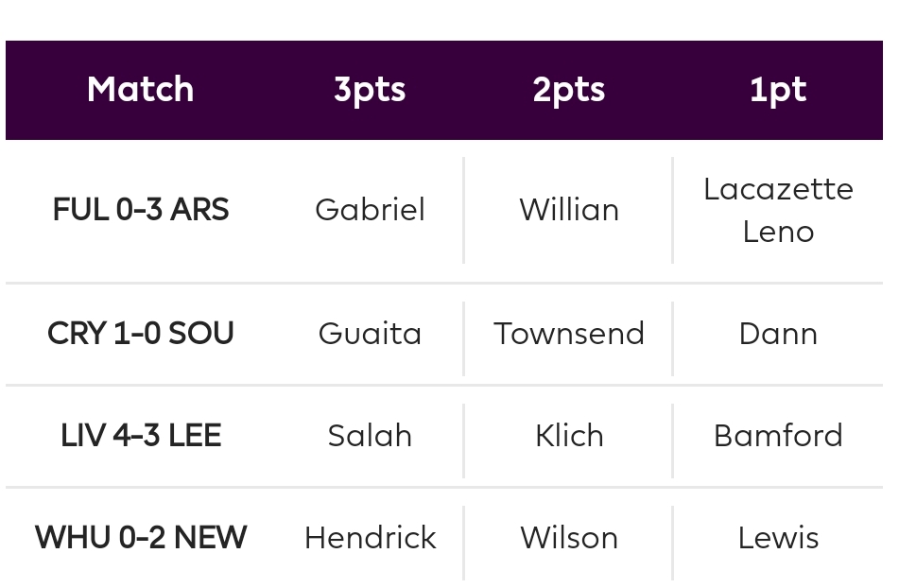The height and width of the screenshot is (588, 899).
Task: Click player name Dann
Action: tap(778, 334)
